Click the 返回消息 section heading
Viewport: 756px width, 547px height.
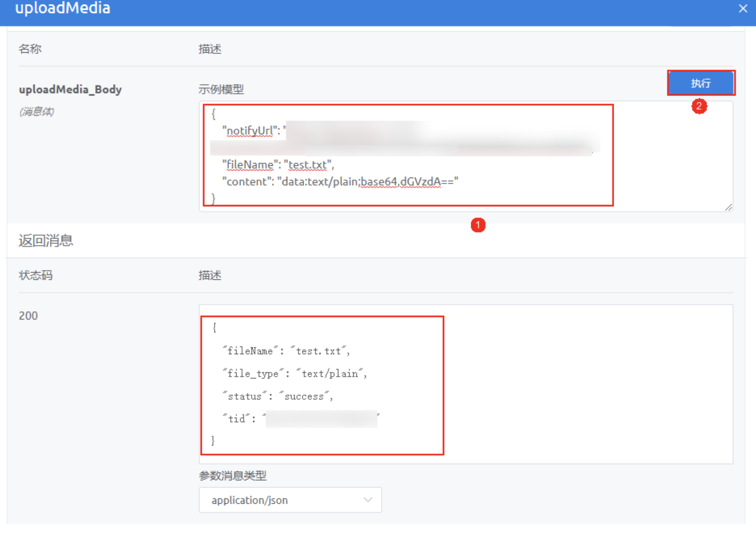[46, 241]
